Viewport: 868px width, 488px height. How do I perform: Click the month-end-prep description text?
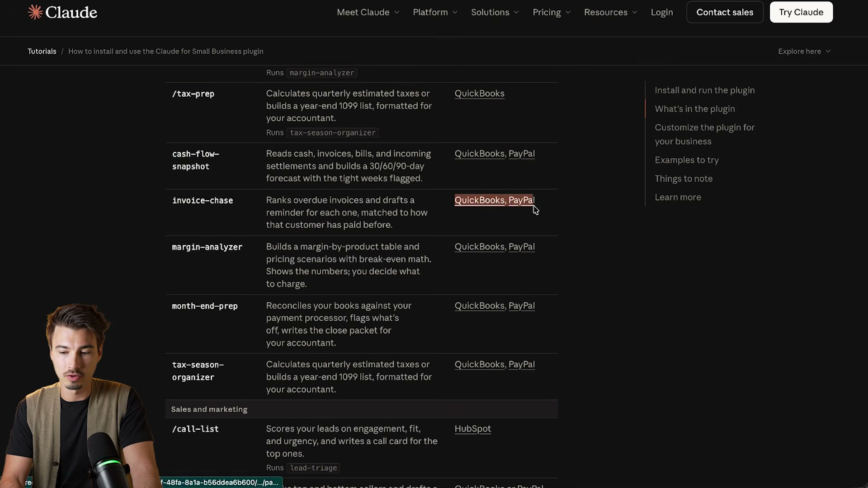pos(339,324)
